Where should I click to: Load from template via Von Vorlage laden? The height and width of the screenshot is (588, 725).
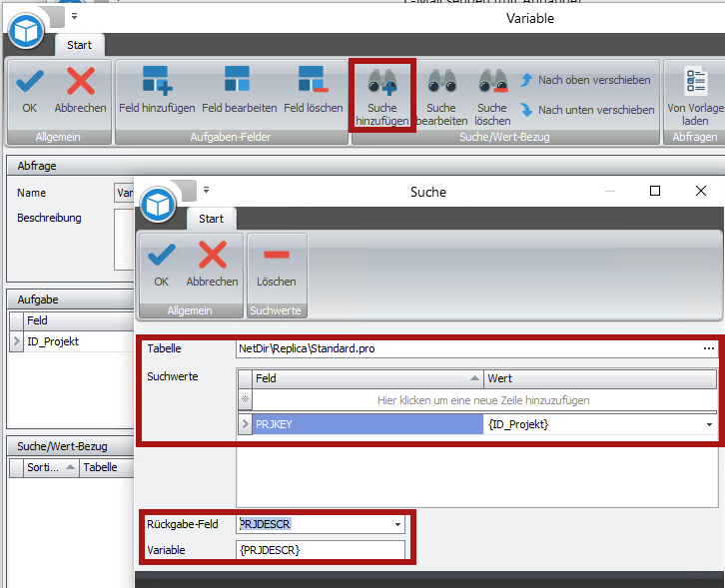coord(695,96)
